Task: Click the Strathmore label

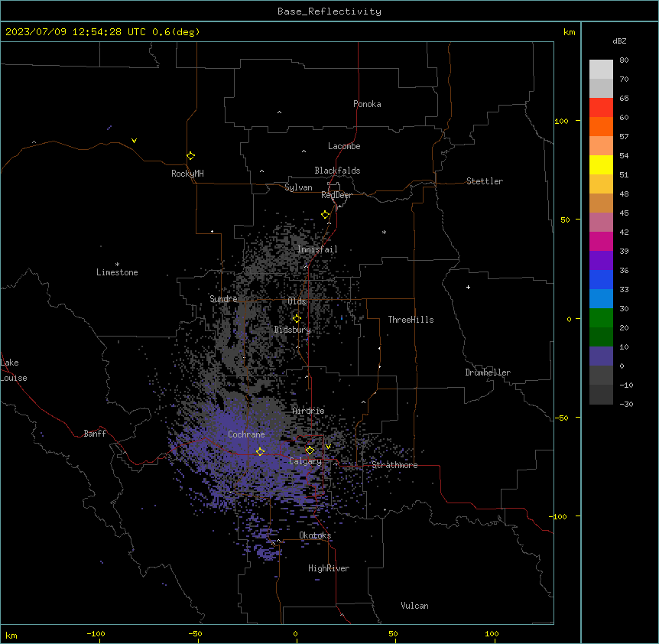Action: 394,465
